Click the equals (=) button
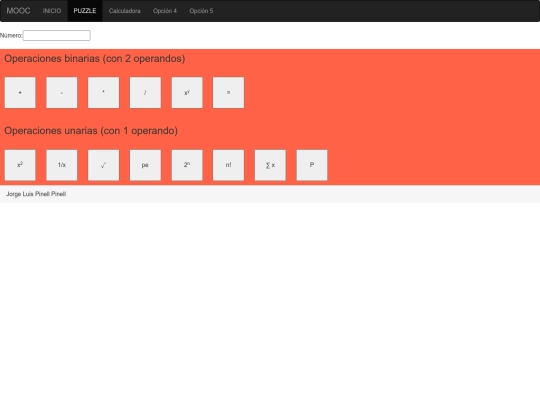The height and width of the screenshot is (405, 540). (x=228, y=93)
